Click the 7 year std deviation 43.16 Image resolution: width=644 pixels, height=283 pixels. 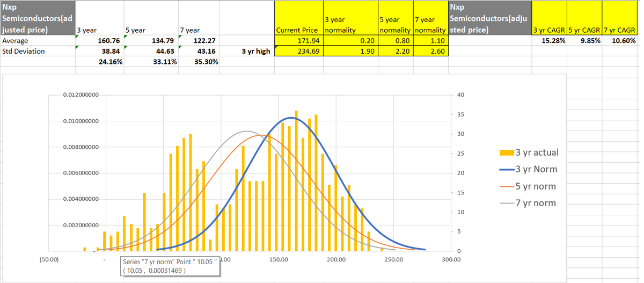click(199, 51)
